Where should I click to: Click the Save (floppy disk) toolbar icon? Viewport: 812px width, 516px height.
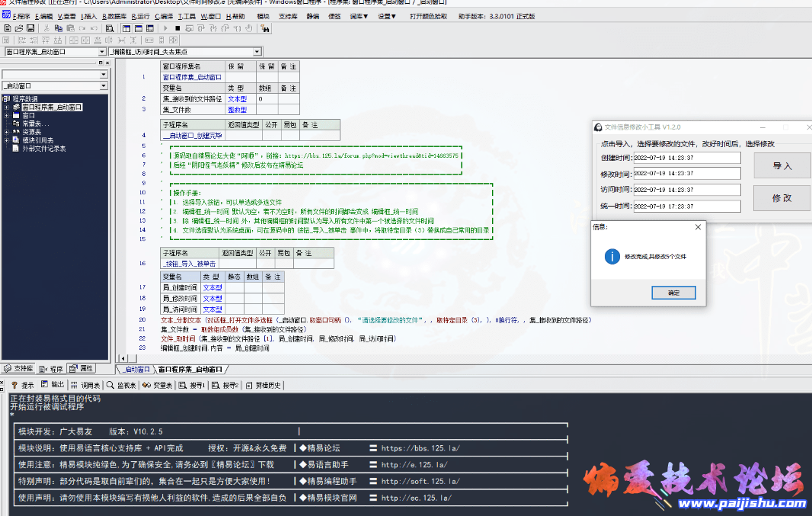[x=30, y=28]
